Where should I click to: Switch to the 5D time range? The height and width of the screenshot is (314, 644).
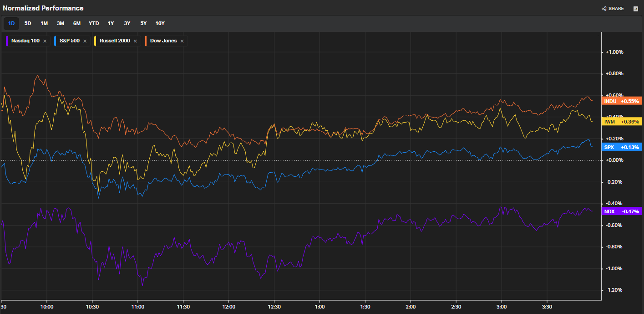coord(28,23)
